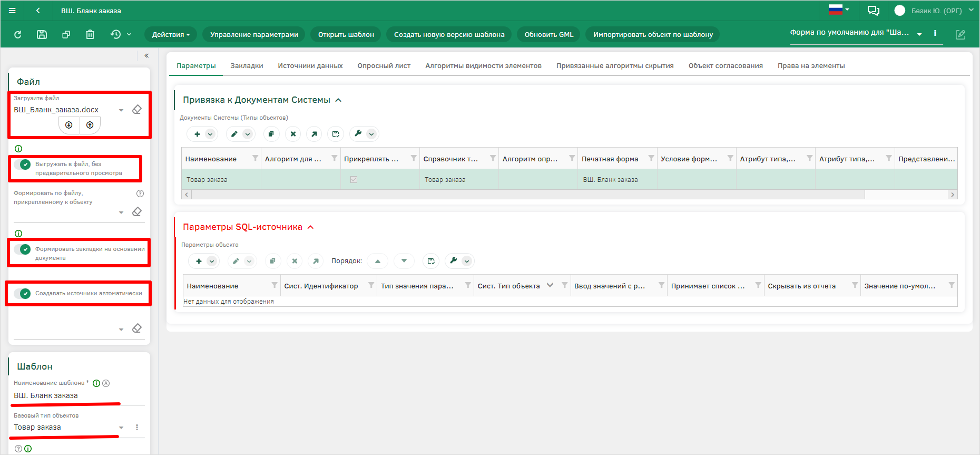The image size is (980, 455).
Task: Open the Опросный лист tab
Action: [384, 66]
